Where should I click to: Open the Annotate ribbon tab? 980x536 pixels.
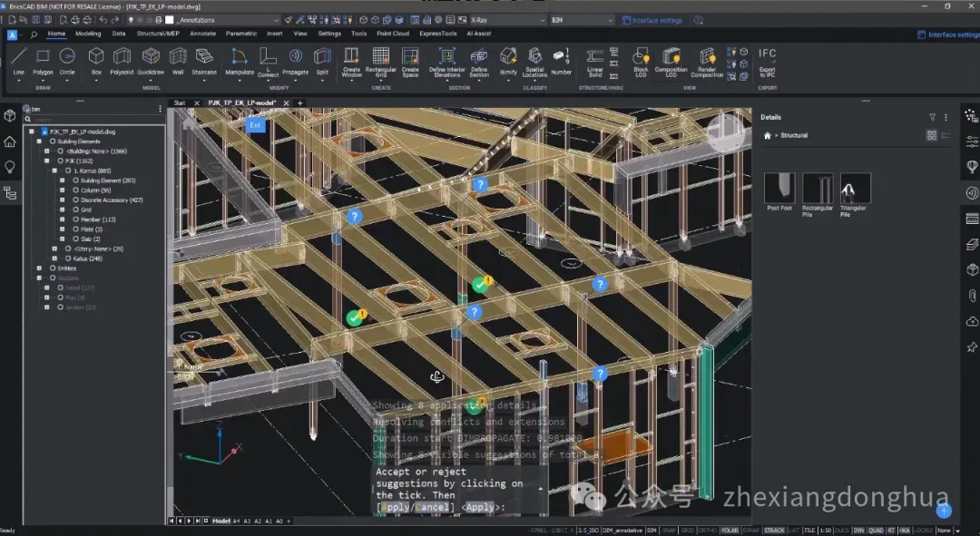tap(202, 34)
